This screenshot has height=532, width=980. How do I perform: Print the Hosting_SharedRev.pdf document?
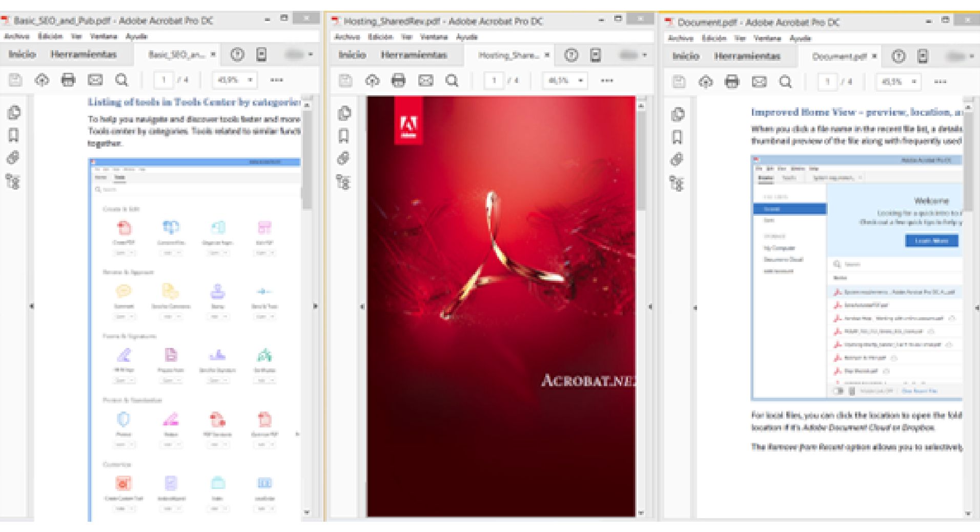click(x=399, y=80)
